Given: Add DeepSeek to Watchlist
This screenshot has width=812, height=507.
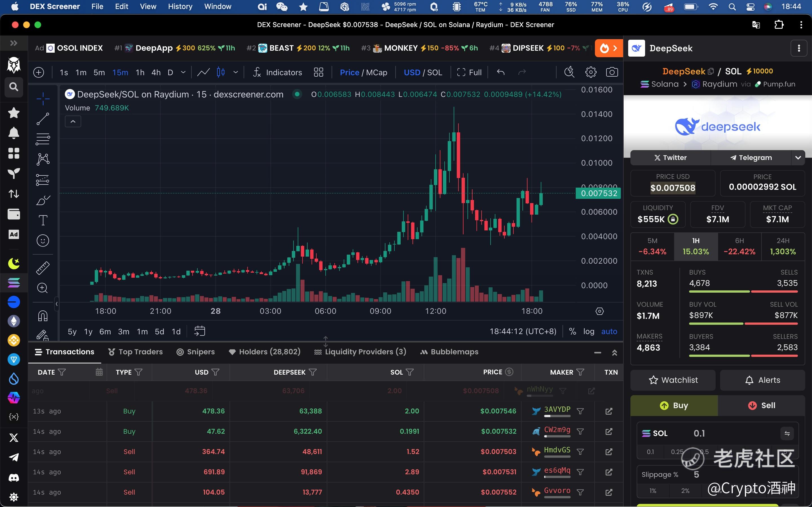Looking at the screenshot, I should (673, 380).
